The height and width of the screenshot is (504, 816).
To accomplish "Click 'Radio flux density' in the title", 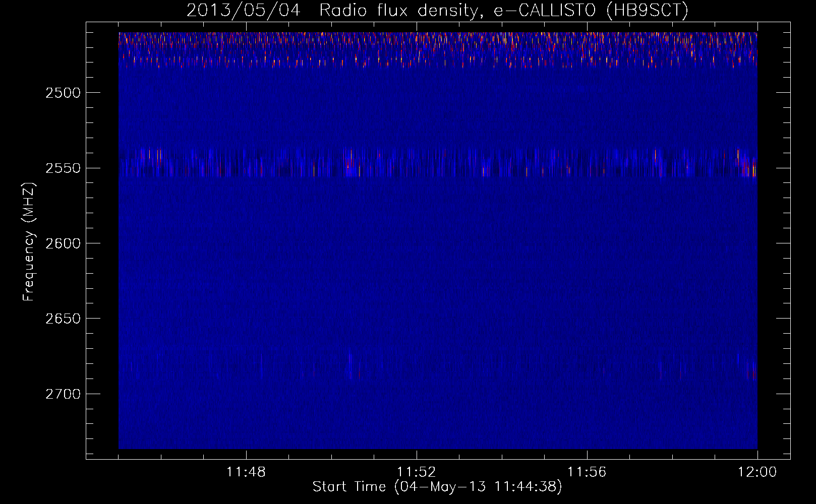I will pos(398,10).
